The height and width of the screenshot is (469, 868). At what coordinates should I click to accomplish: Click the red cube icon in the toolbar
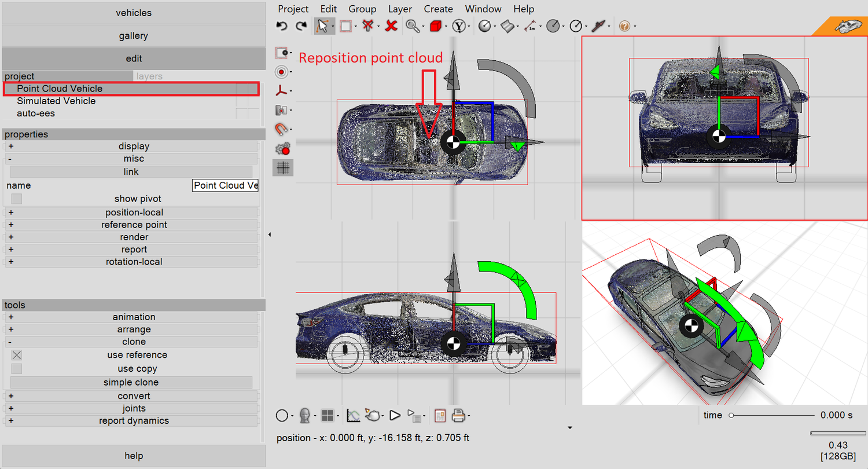click(436, 26)
